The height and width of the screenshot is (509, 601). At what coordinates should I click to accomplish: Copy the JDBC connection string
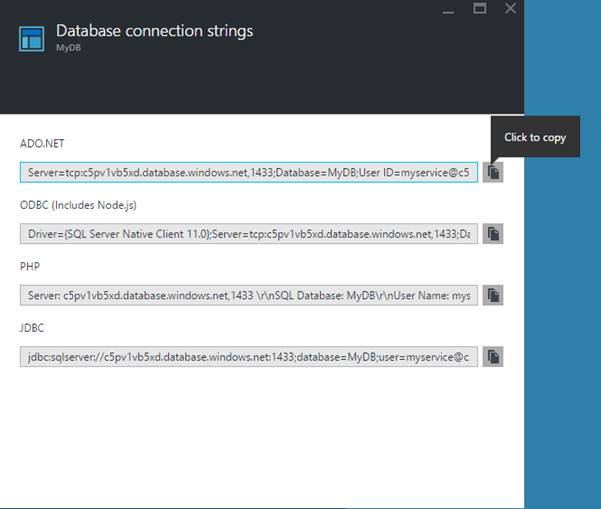click(493, 356)
